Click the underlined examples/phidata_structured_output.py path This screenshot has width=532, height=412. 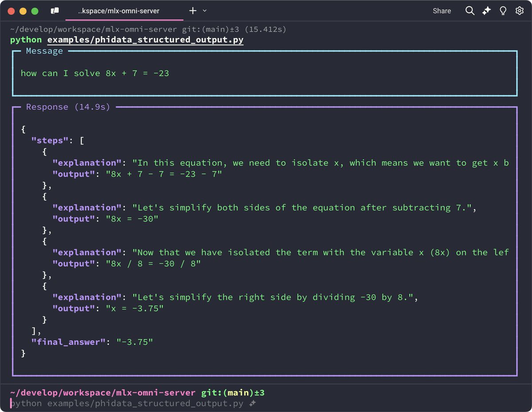[x=145, y=40]
